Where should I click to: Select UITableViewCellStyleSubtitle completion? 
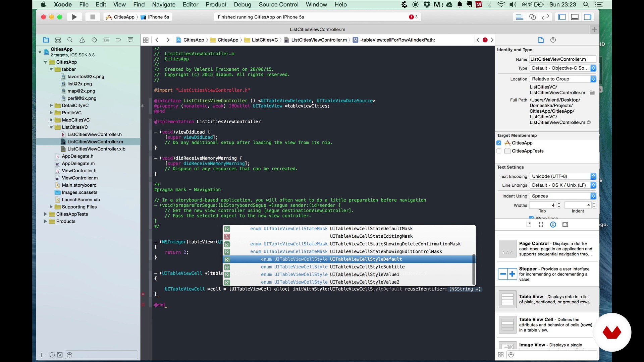pos(349,267)
